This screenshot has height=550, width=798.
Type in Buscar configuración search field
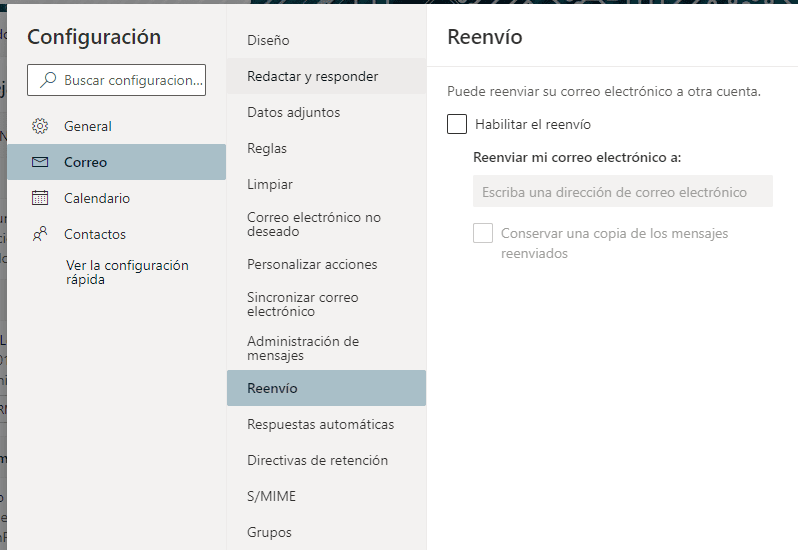click(x=132, y=80)
